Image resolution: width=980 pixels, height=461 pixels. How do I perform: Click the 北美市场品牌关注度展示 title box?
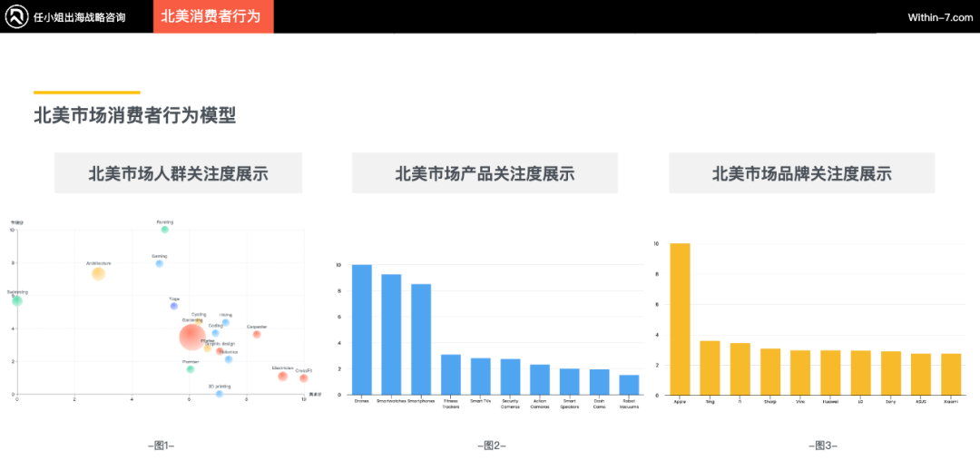802,173
